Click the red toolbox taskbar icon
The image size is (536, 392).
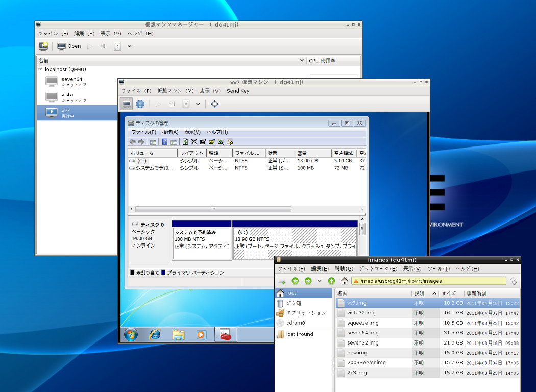[225, 335]
